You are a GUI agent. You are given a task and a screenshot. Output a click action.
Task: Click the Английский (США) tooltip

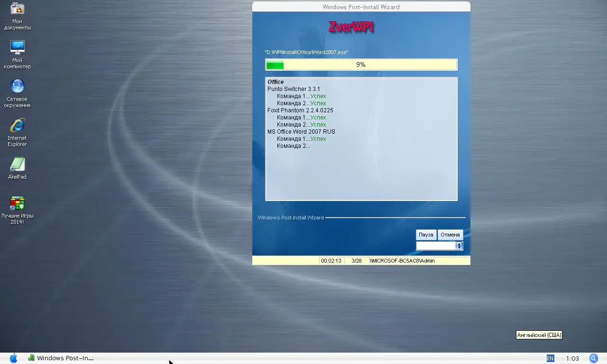click(x=539, y=335)
